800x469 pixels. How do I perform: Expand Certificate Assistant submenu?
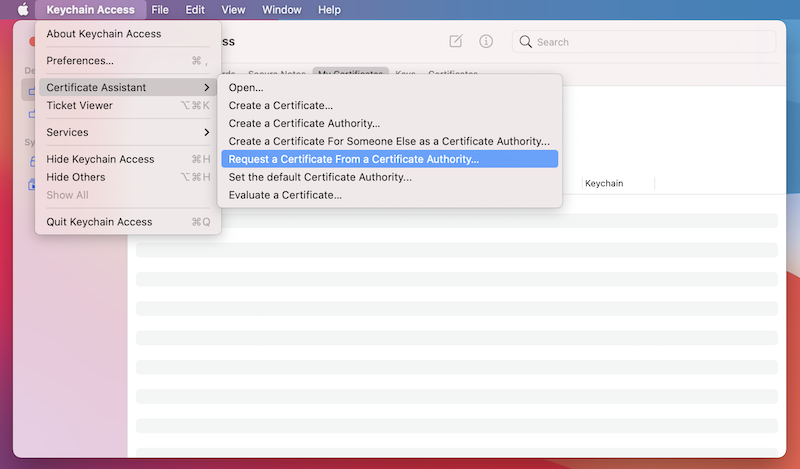[128, 87]
